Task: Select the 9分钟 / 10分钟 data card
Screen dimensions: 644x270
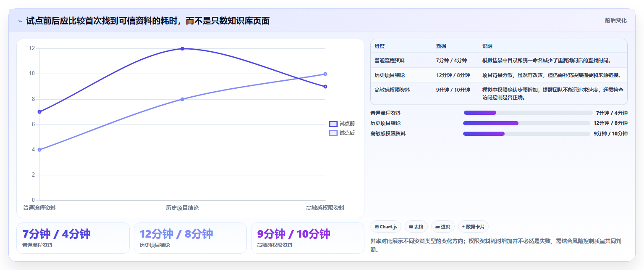Action: [x=308, y=238]
